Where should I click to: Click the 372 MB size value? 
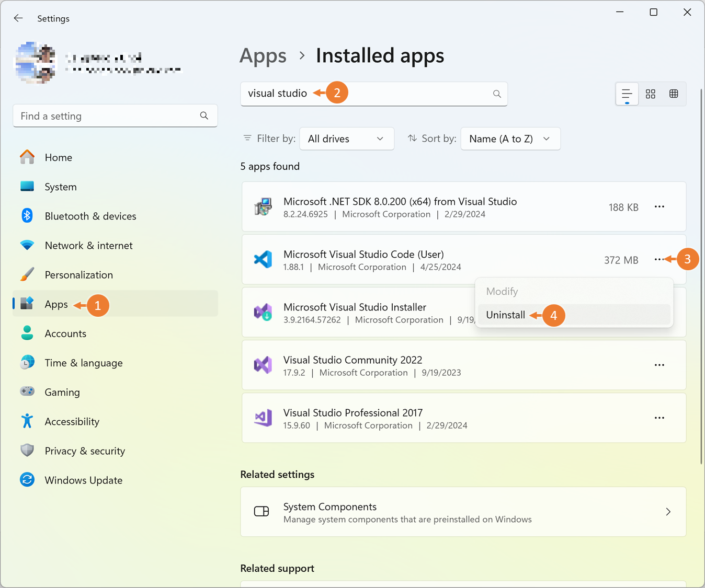[621, 260]
